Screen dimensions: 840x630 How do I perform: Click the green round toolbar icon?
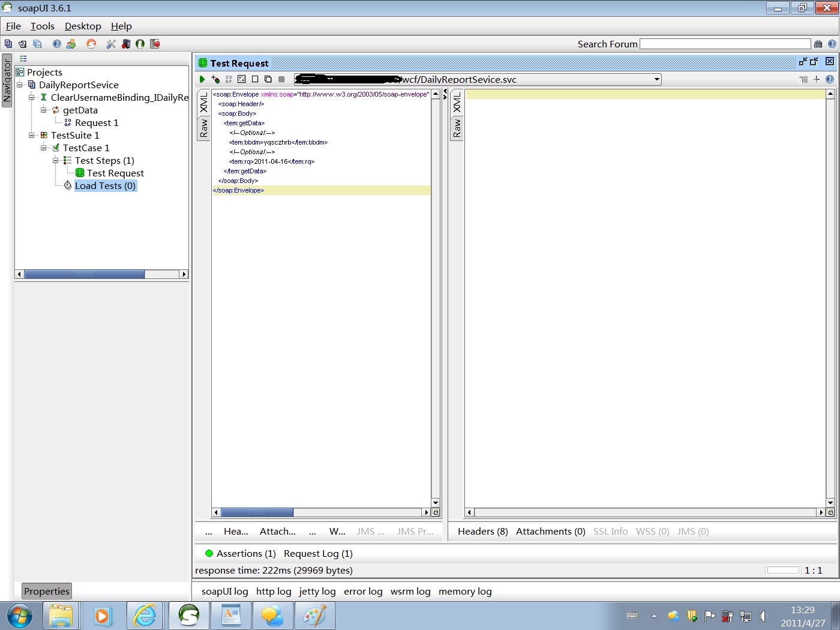140,44
